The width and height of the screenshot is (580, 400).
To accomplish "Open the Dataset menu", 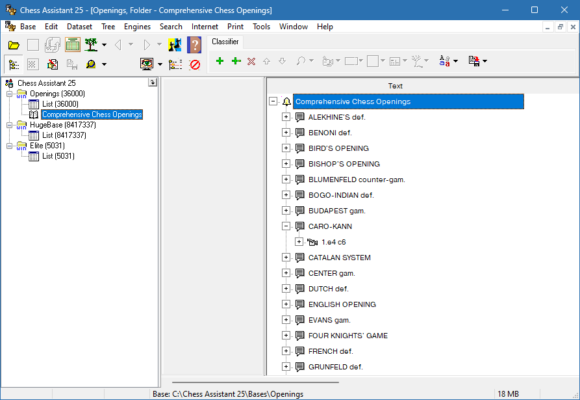I will (x=79, y=27).
